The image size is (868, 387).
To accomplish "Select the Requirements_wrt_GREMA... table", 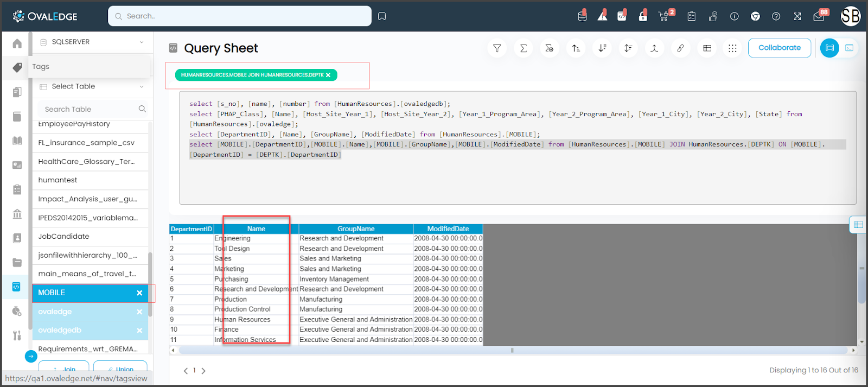I will tap(90, 348).
